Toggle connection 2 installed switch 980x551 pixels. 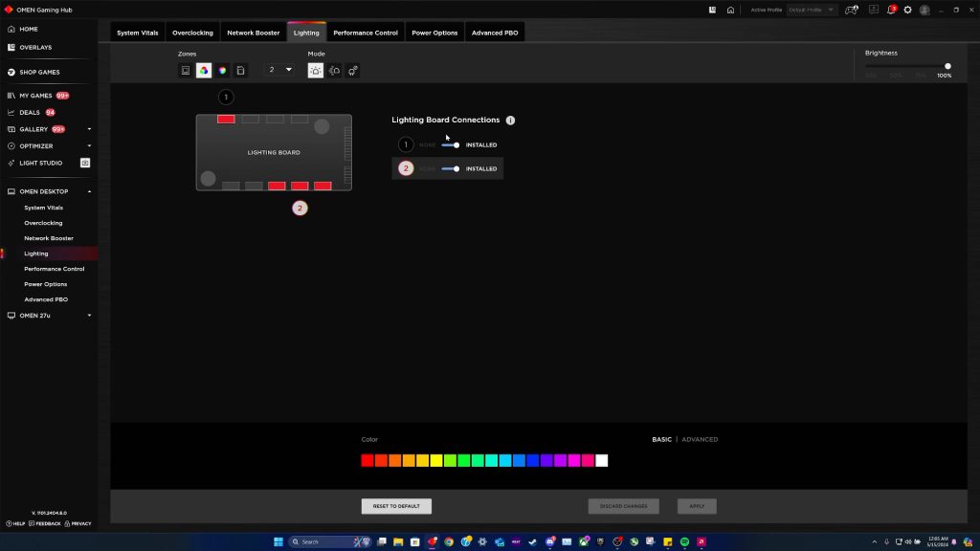click(451, 169)
